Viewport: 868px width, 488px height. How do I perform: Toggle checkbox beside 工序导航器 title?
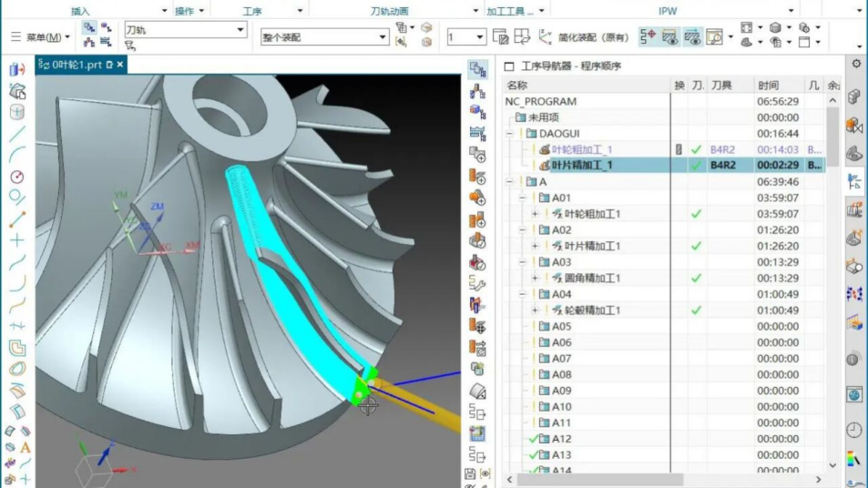point(509,66)
